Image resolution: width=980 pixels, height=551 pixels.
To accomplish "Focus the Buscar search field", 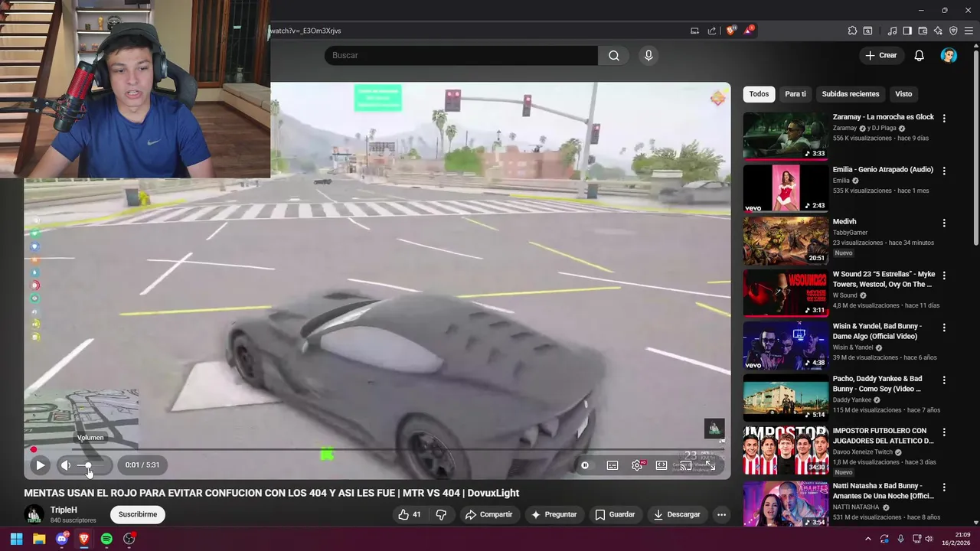I will pos(461,55).
